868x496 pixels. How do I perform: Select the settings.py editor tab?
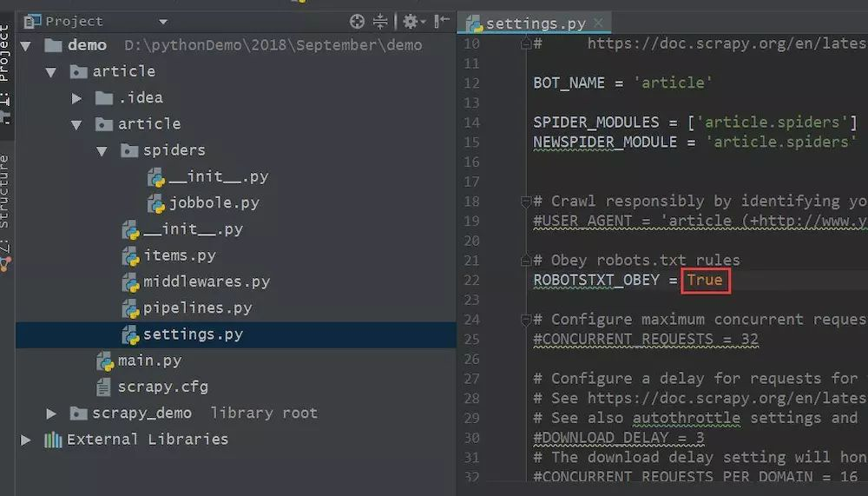[534, 23]
